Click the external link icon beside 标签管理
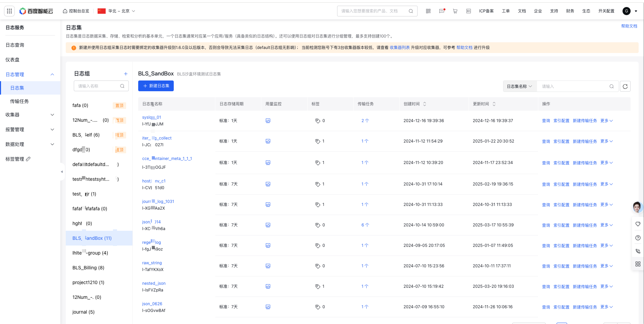Viewport: 644px width, 324px height. coord(28,159)
